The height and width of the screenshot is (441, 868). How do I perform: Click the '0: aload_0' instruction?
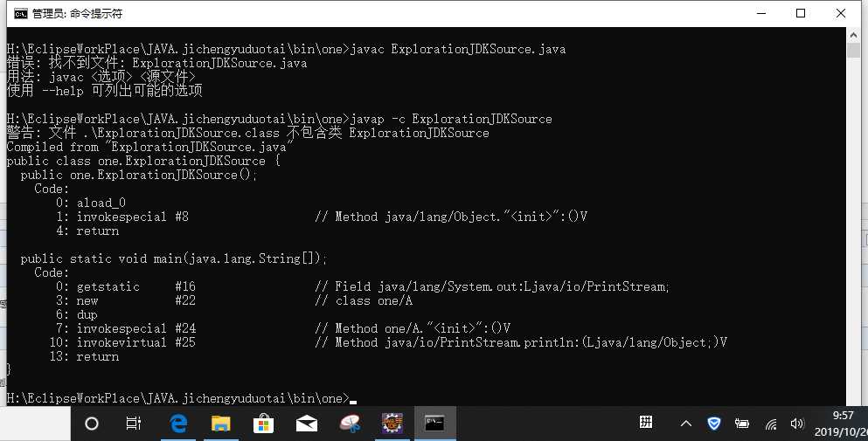(x=91, y=203)
